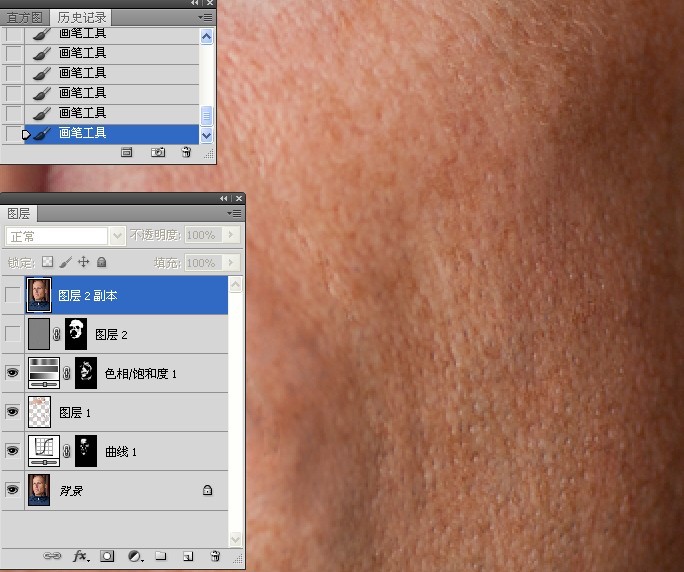This screenshot has width=684, height=572.
Task: Create new snapshot camera icon
Action: point(158,152)
